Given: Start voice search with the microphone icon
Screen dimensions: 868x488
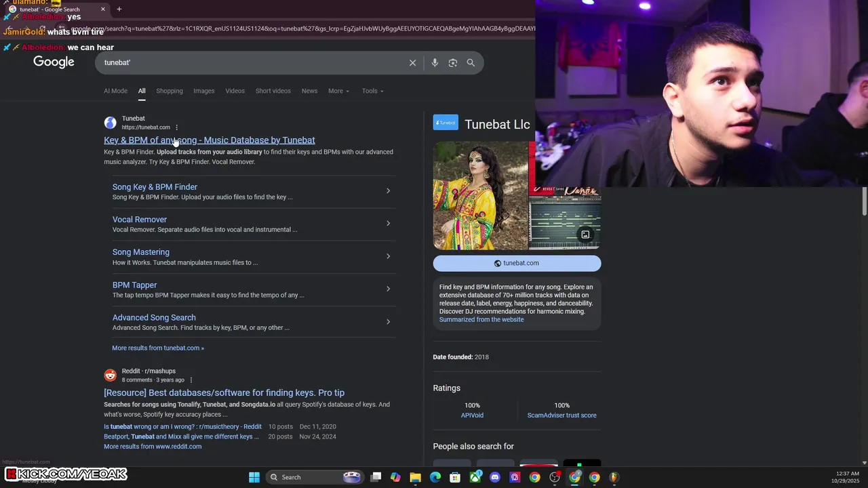Looking at the screenshot, I should [x=435, y=62].
